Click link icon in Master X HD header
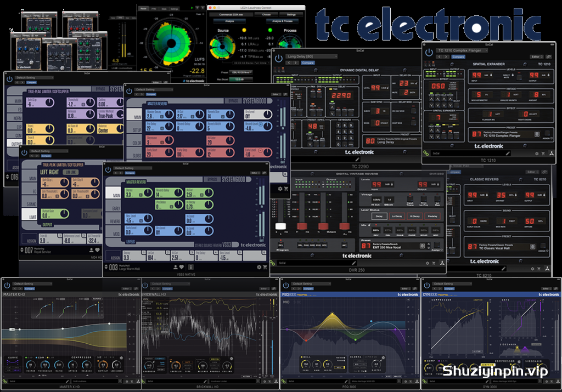This screenshot has height=392, width=562. pyautogui.click(x=136, y=288)
